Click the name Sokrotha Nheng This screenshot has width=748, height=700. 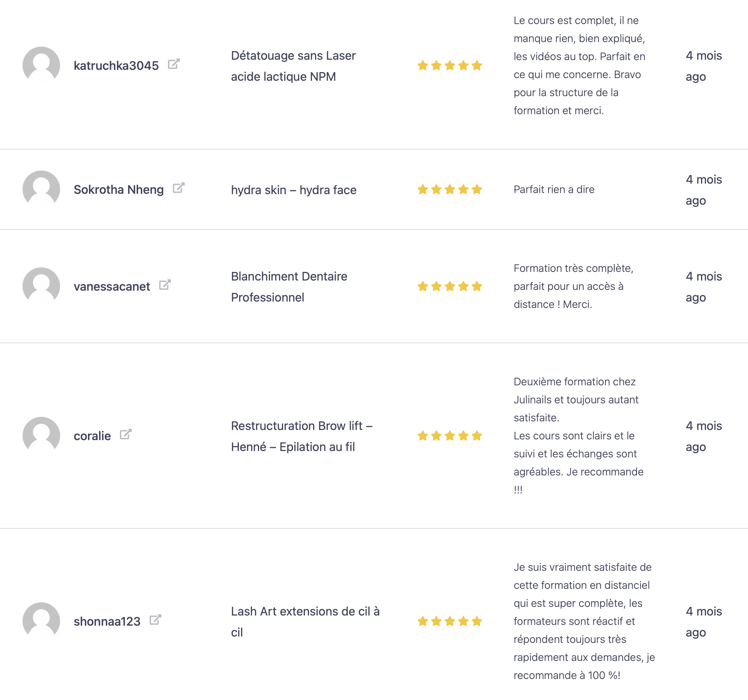(x=119, y=189)
